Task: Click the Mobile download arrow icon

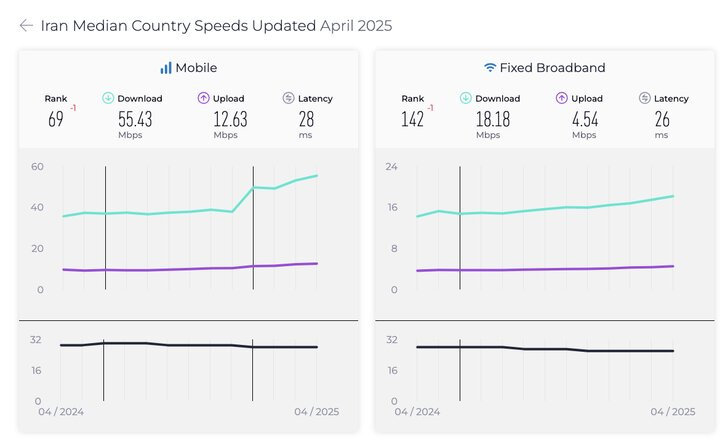Action: click(x=108, y=98)
